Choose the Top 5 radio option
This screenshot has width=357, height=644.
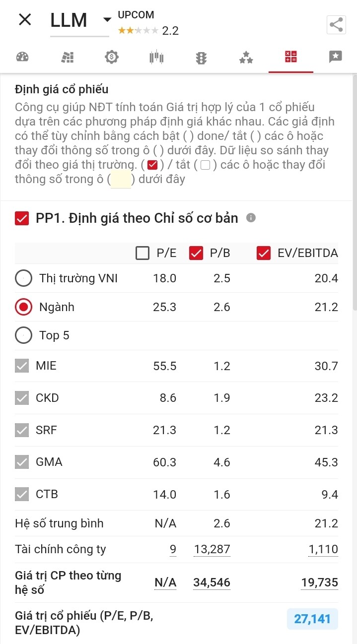tap(24, 335)
